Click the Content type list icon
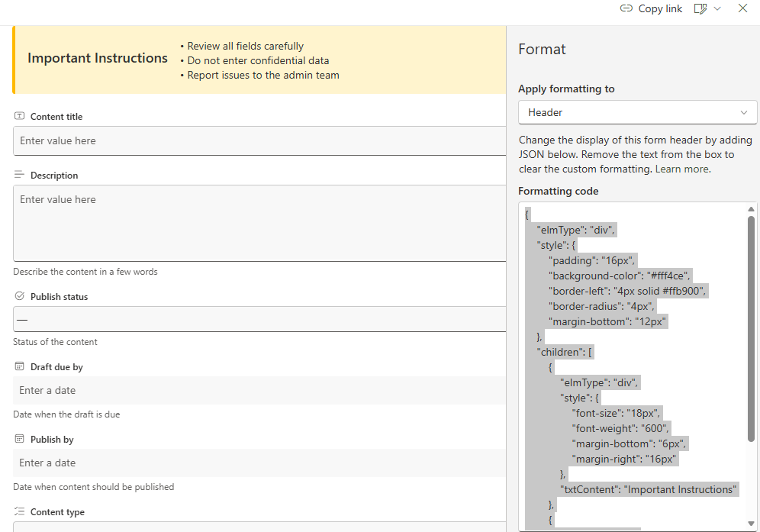The image size is (760, 532). pos(20,511)
